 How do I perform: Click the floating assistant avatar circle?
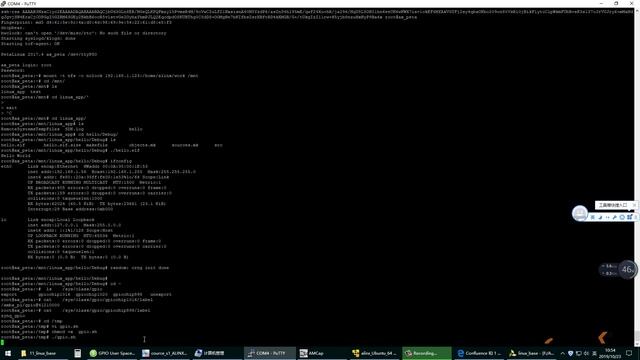(580, 213)
